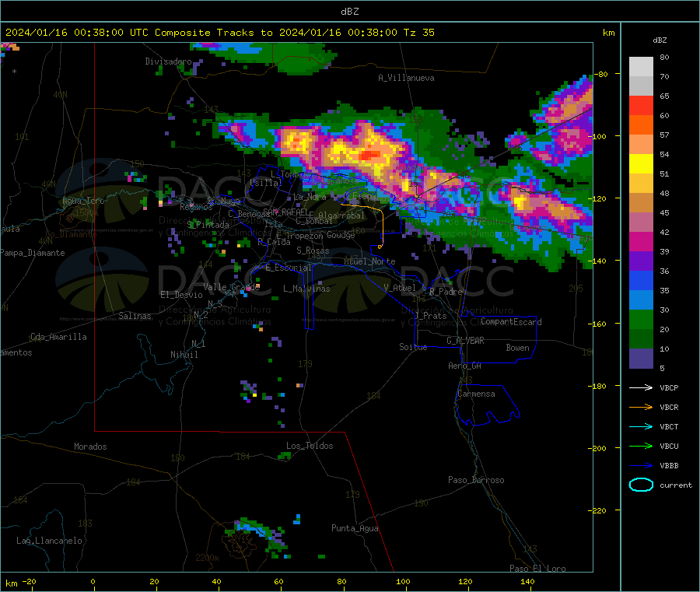Click the 'Punta_Agua' map label
The image size is (700, 592).
[x=355, y=528]
